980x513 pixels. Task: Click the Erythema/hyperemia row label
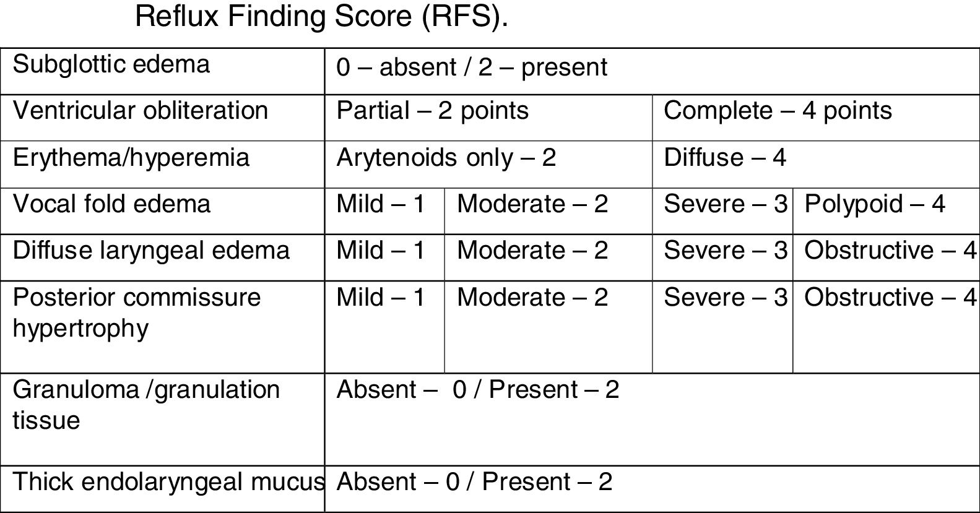tap(131, 158)
